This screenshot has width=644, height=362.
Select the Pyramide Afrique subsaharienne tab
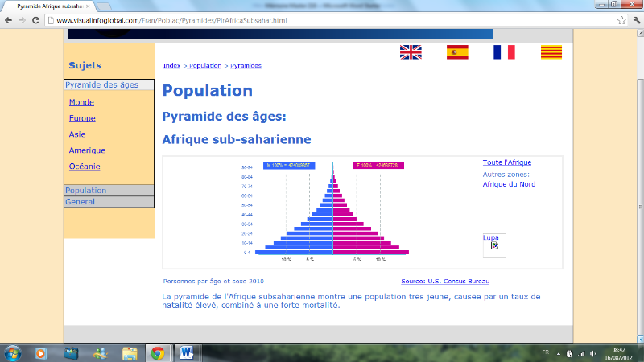click(x=48, y=6)
